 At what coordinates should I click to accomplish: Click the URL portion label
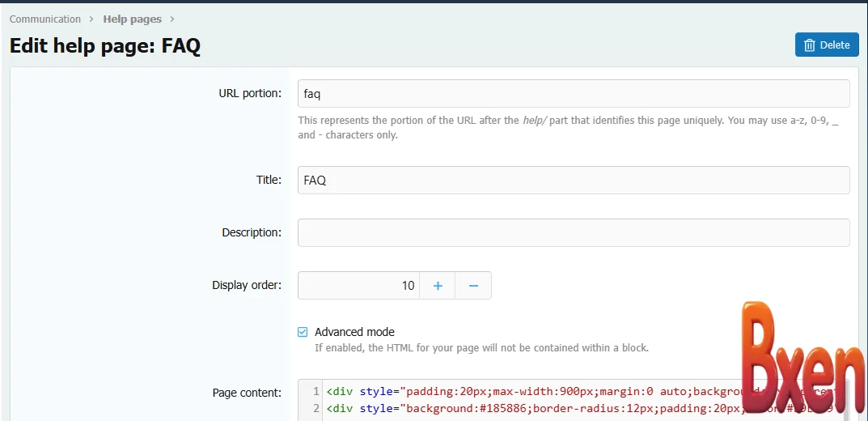coord(250,93)
